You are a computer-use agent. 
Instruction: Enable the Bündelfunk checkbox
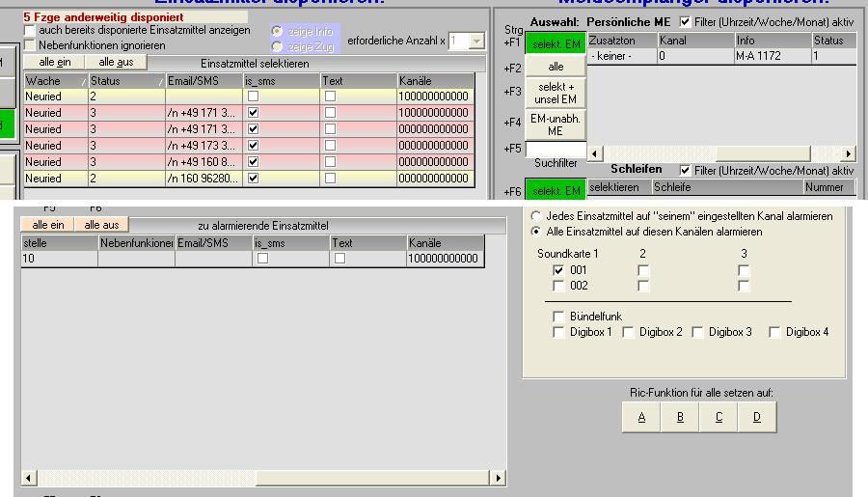pyautogui.click(x=558, y=317)
